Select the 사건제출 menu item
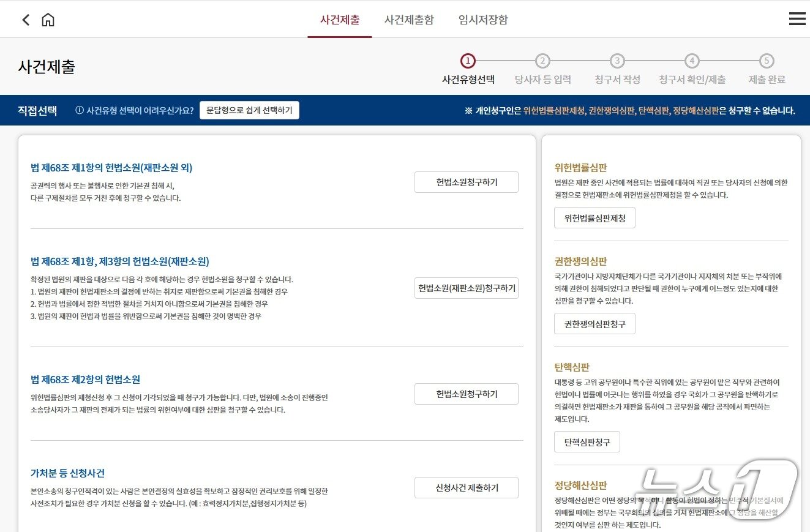The height and width of the screenshot is (532, 810). point(340,19)
